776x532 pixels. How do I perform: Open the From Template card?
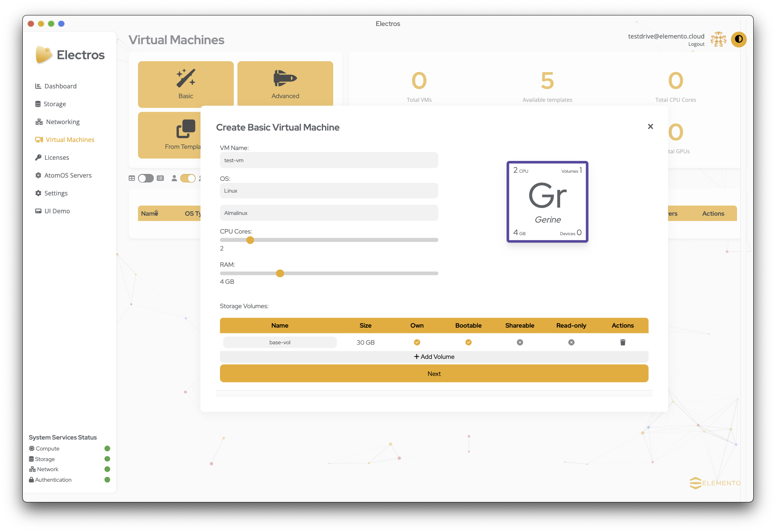click(169, 135)
